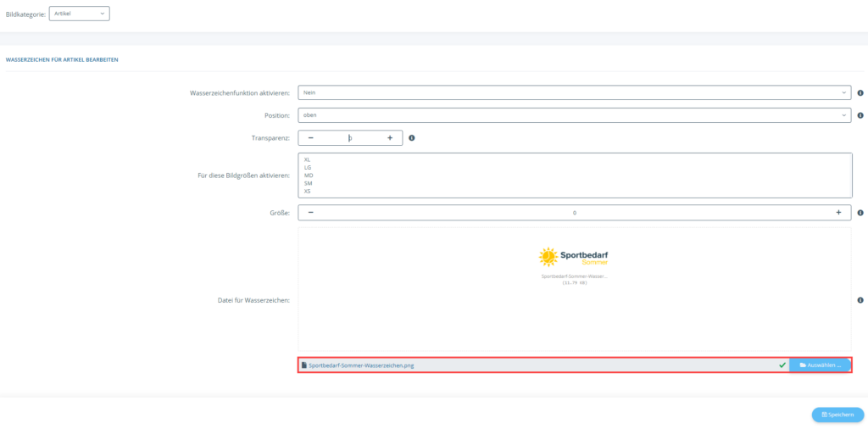Click info icon next to Transparenz stepper
The image size is (868, 429).
pos(411,137)
